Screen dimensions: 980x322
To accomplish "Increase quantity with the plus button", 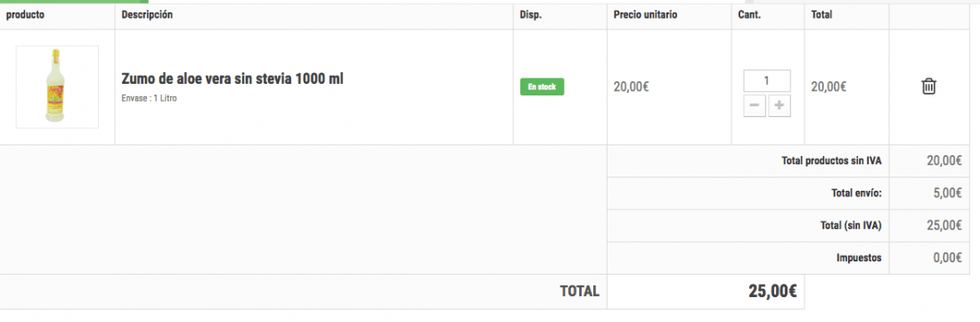I will click(x=779, y=105).
